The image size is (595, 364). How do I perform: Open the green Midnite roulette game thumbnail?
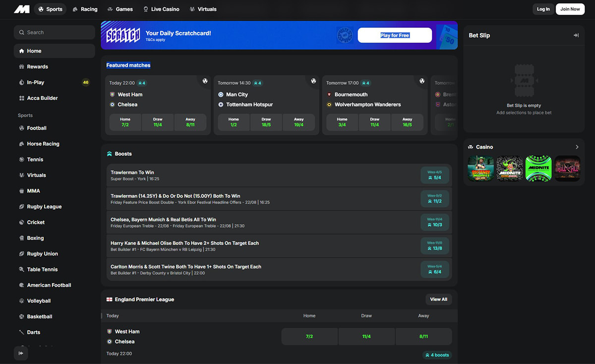538,169
